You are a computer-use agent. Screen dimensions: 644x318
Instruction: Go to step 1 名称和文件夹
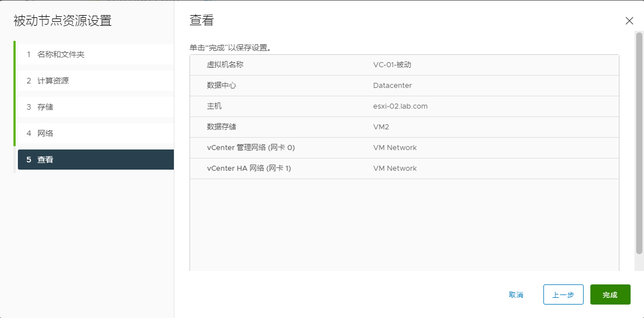tap(96, 54)
